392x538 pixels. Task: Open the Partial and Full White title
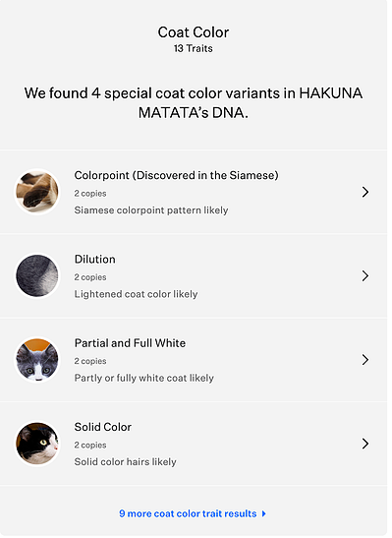130,343
